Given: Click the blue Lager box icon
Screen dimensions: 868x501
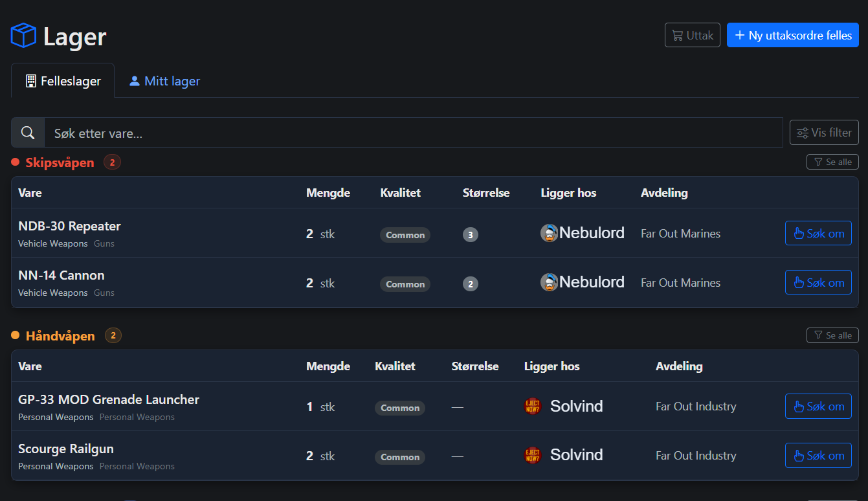Looking at the screenshot, I should tap(23, 36).
